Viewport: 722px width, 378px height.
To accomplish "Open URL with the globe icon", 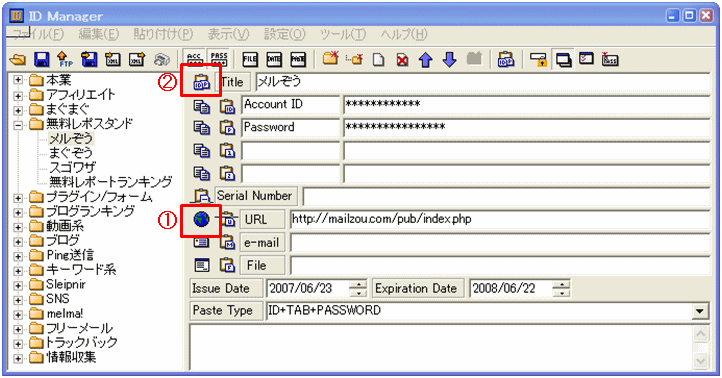I will point(201,220).
